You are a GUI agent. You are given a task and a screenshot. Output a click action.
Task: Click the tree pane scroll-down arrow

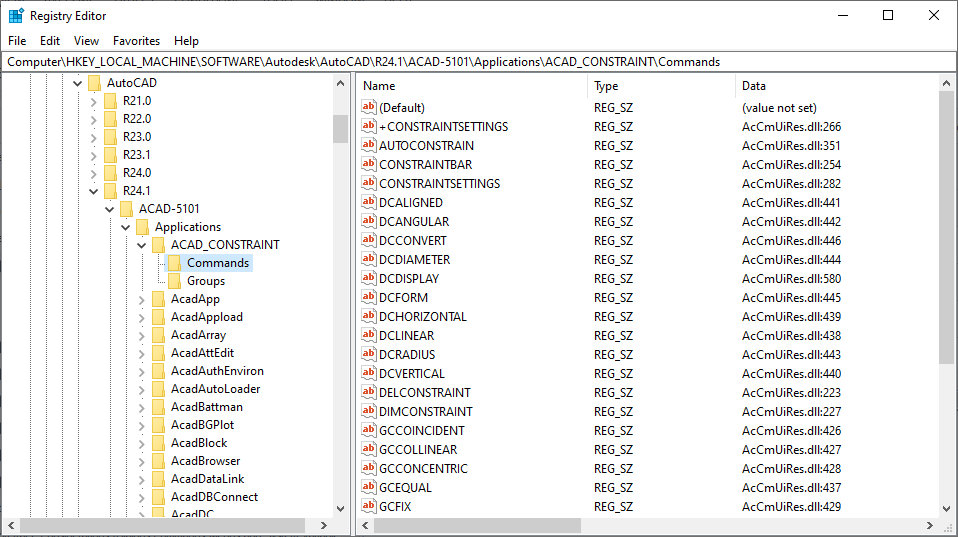tap(340, 509)
